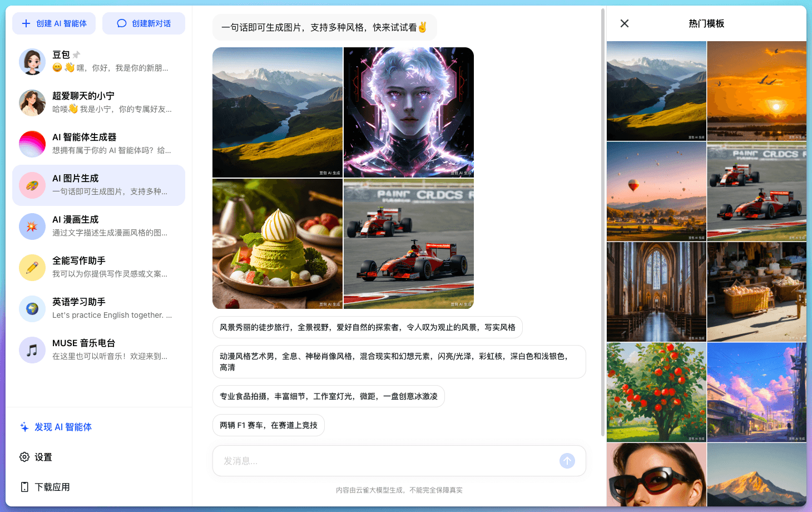
Task: Open the 豆包 chat avatar
Action: click(x=32, y=61)
